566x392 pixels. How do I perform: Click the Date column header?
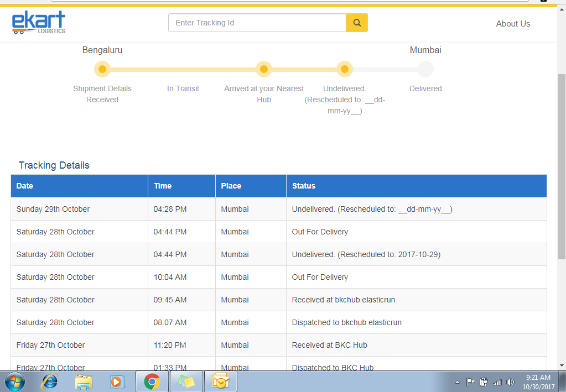25,186
